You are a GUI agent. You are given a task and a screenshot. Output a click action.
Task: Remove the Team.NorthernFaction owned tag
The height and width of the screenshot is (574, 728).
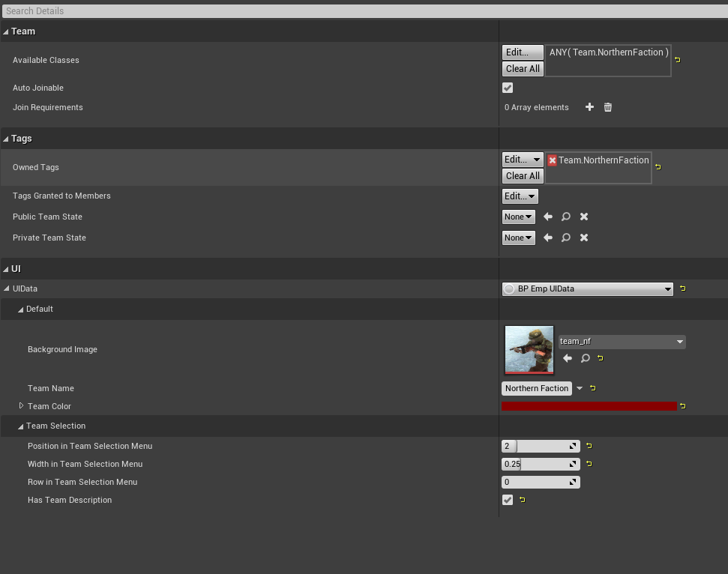click(x=553, y=160)
